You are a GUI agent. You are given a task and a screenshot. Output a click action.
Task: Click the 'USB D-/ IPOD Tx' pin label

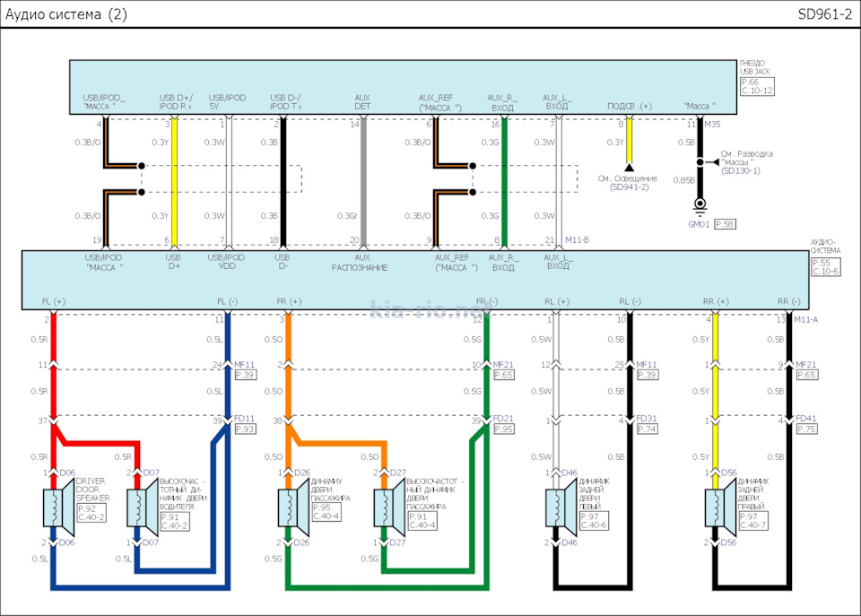pos(285,102)
